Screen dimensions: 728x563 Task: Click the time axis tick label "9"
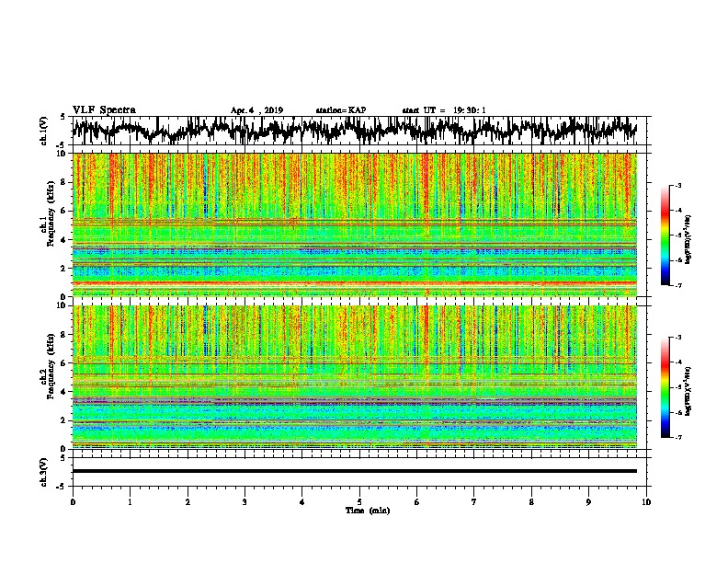(588, 502)
